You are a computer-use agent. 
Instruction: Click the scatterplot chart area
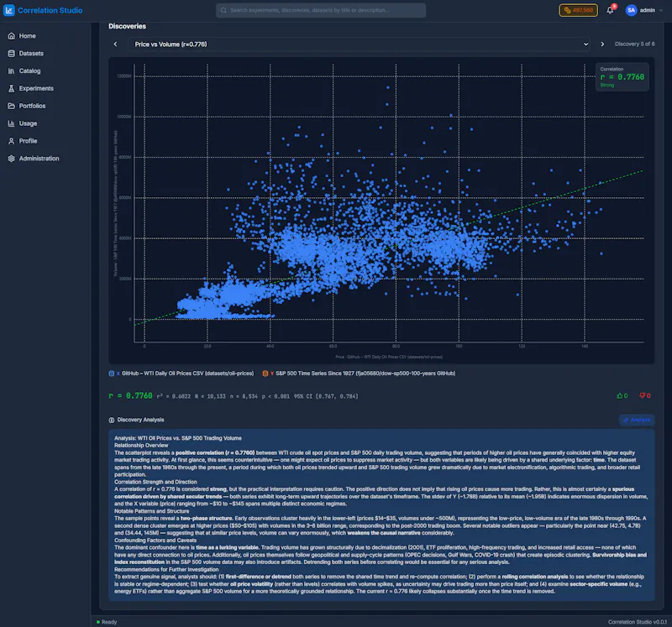coord(381,210)
